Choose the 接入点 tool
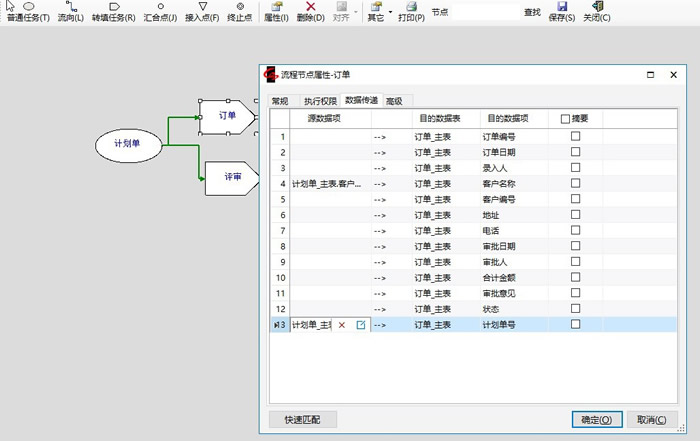 202,12
